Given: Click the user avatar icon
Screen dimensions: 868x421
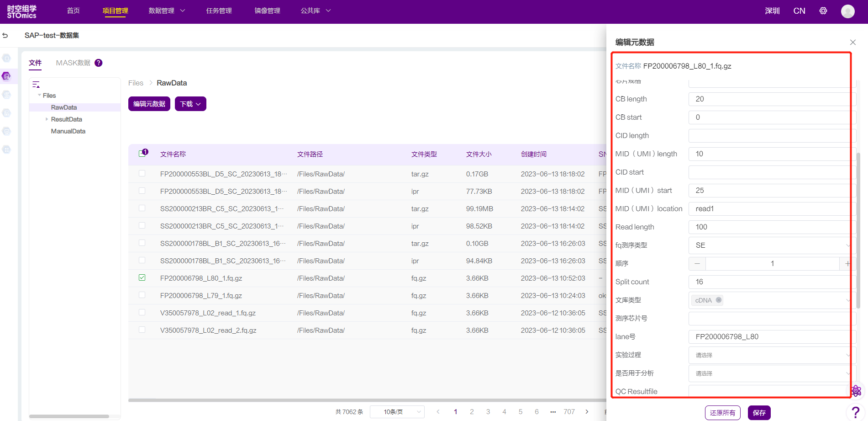Looking at the screenshot, I should pyautogui.click(x=847, y=11).
